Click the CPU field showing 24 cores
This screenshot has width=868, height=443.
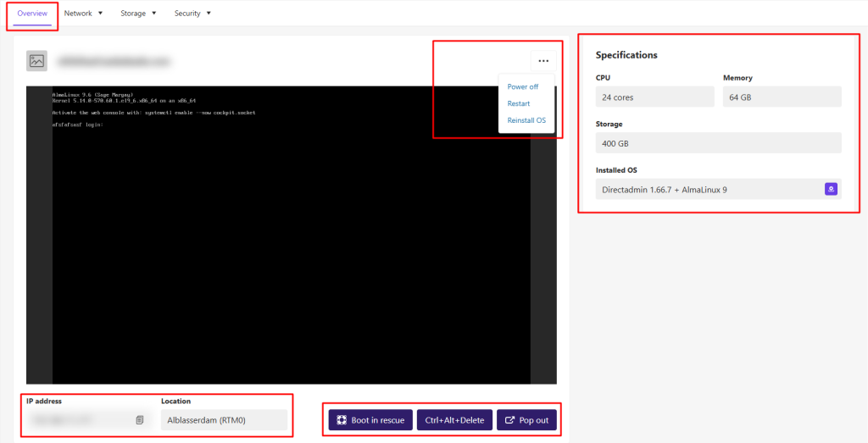[654, 97]
